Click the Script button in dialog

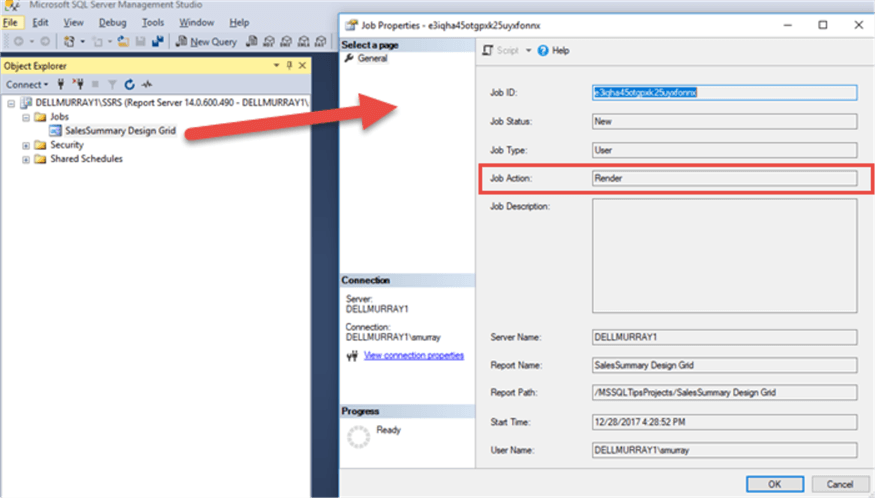pyautogui.click(x=501, y=50)
